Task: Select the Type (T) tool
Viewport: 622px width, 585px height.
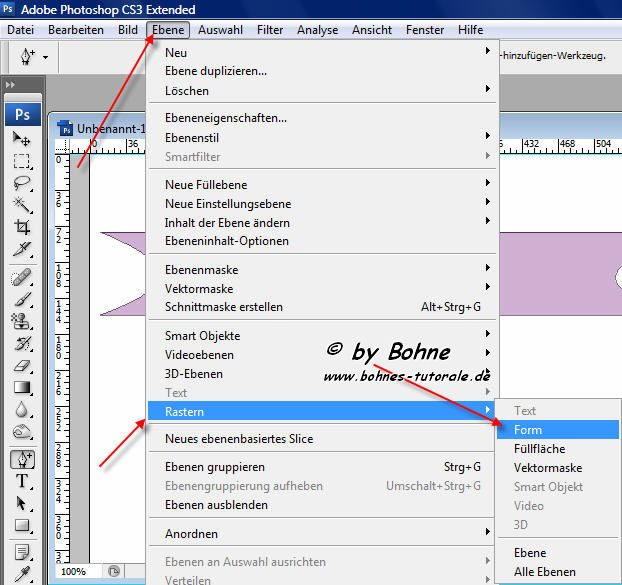Action: point(22,481)
